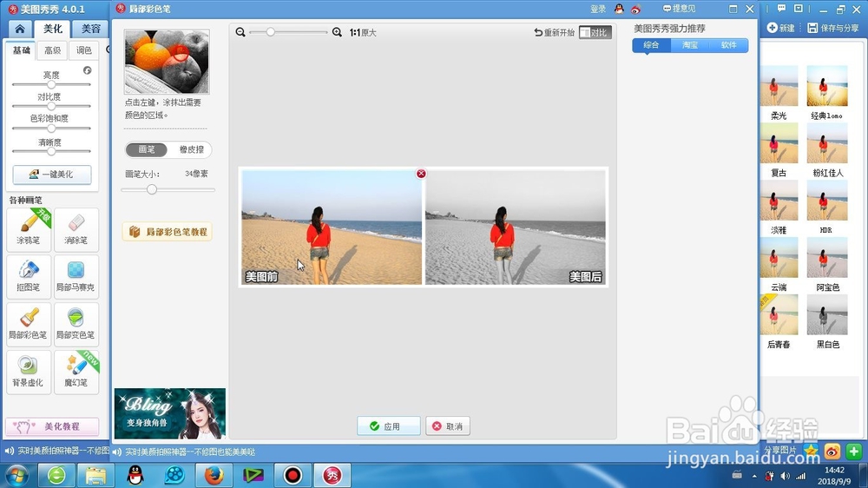Image resolution: width=868 pixels, height=488 pixels.
Task: Select the 涂鸦笔 graffiti pen tool
Action: pos(29,229)
